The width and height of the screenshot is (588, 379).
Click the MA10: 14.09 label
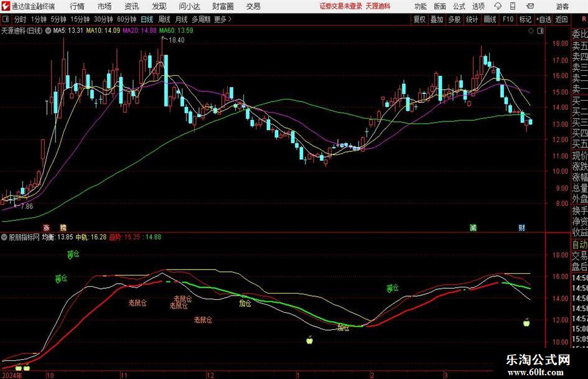(x=103, y=30)
